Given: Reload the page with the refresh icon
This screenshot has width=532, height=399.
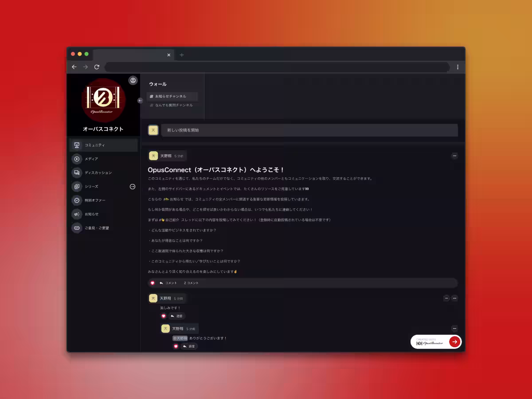Looking at the screenshot, I should [97, 67].
